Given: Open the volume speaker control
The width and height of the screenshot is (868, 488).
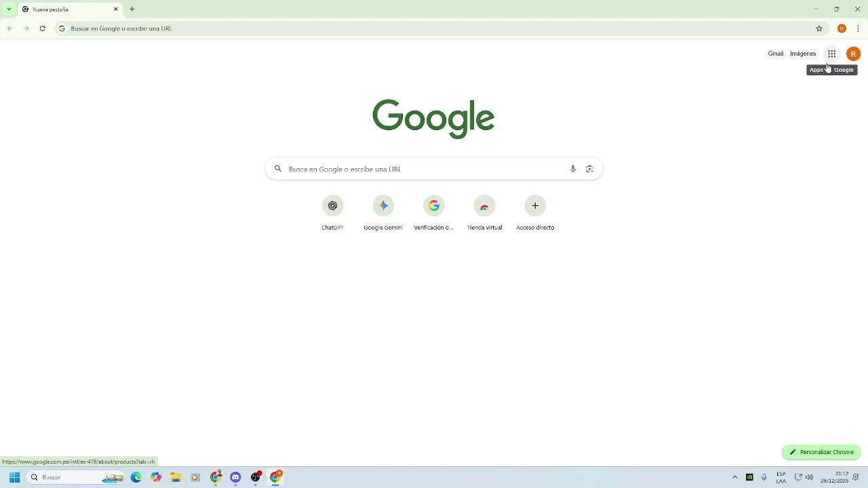Looking at the screenshot, I should click(809, 477).
